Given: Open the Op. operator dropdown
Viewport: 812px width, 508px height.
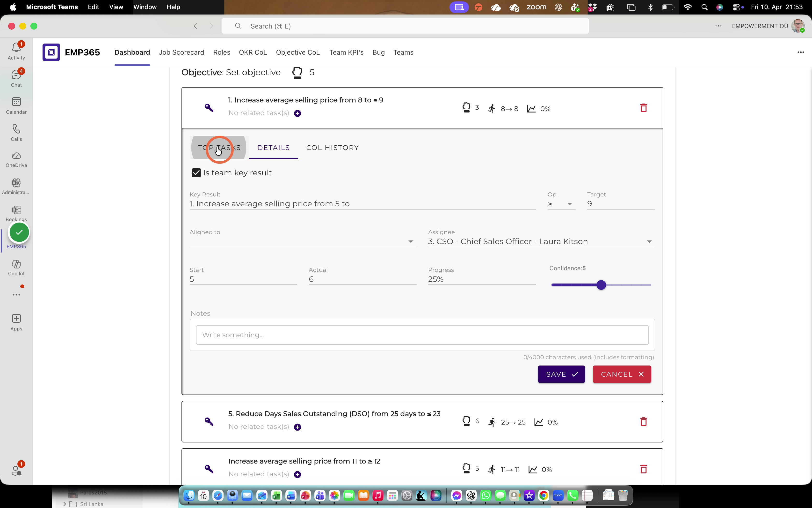Looking at the screenshot, I should click(x=561, y=204).
